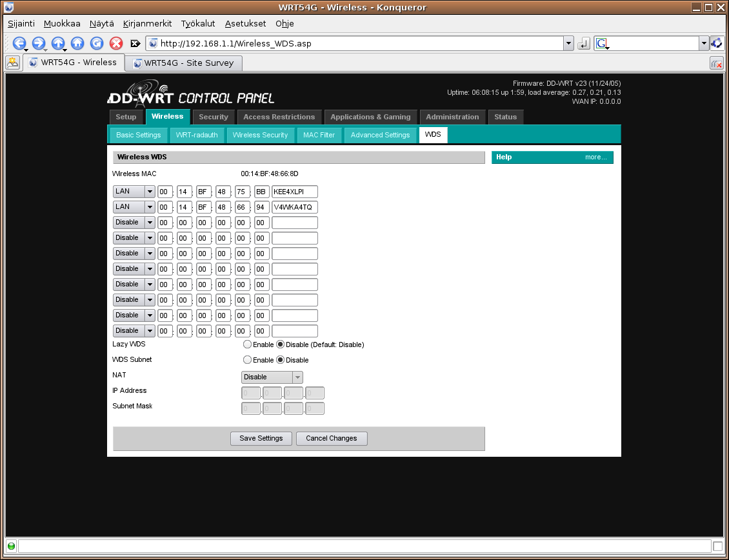Screen dimensions: 729x560
Task: Enable the Lazy WDS radio option
Action: pos(247,345)
